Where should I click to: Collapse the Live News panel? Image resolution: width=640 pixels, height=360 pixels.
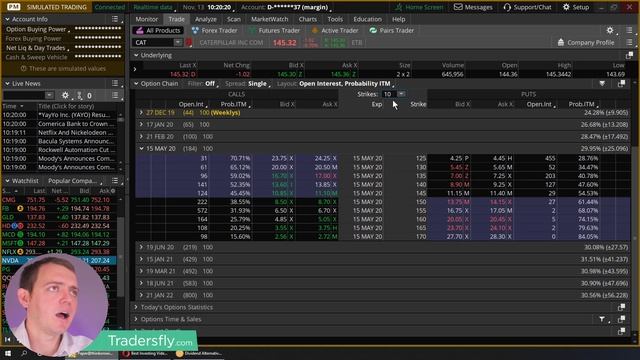click(7, 83)
